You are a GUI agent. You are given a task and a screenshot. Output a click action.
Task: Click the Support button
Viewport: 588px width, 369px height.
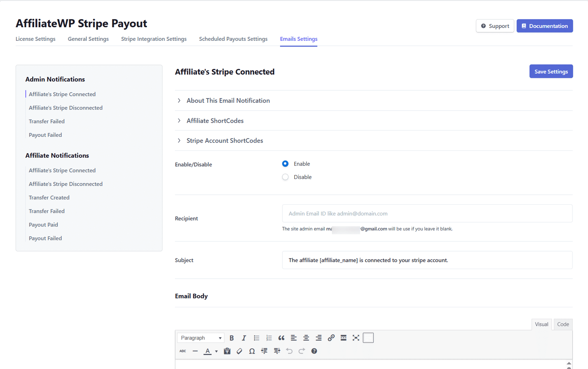coord(495,26)
